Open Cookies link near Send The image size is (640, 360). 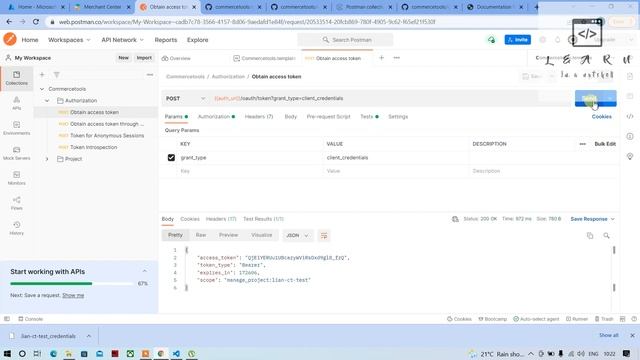click(x=601, y=117)
